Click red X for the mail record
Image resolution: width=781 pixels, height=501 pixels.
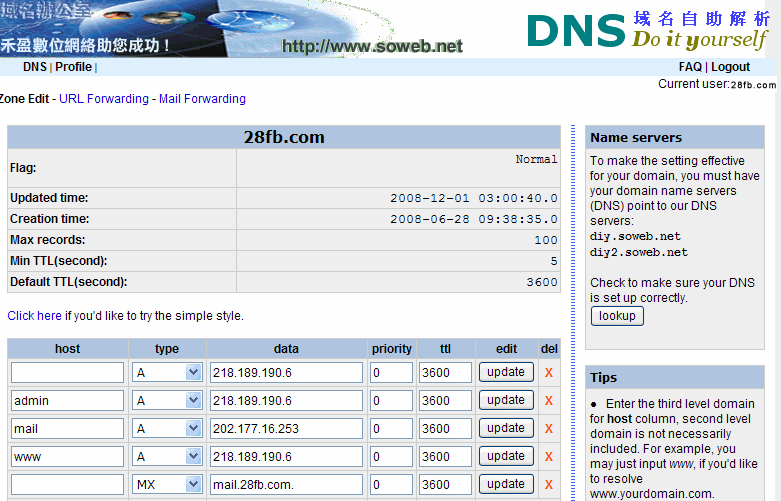point(548,429)
